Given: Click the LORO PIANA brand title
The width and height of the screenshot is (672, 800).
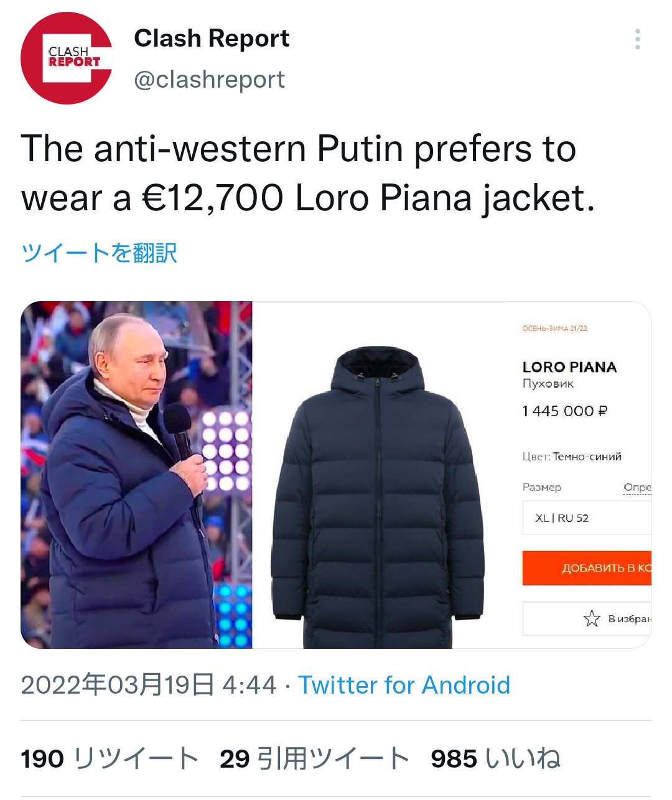Looking at the screenshot, I should [x=569, y=367].
